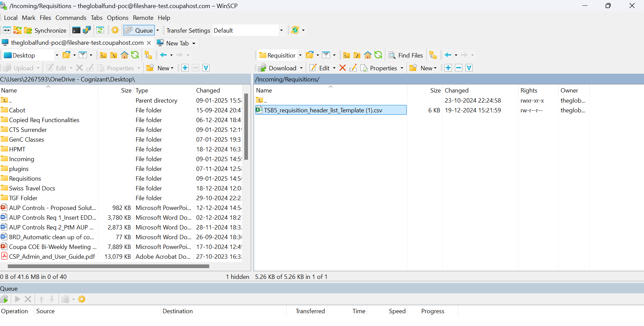This screenshot has height=326, width=644.
Task: Go to home directory in remote panel
Action: (x=367, y=55)
